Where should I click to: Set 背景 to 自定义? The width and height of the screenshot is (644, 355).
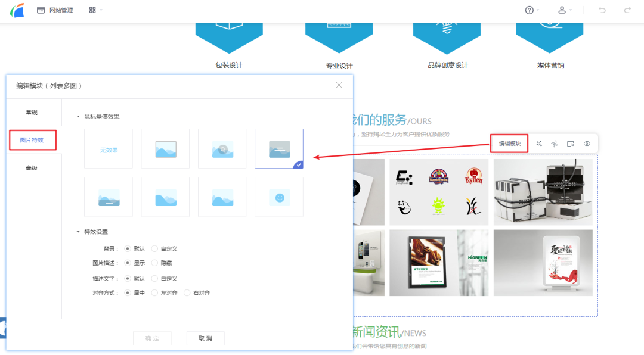tap(154, 249)
